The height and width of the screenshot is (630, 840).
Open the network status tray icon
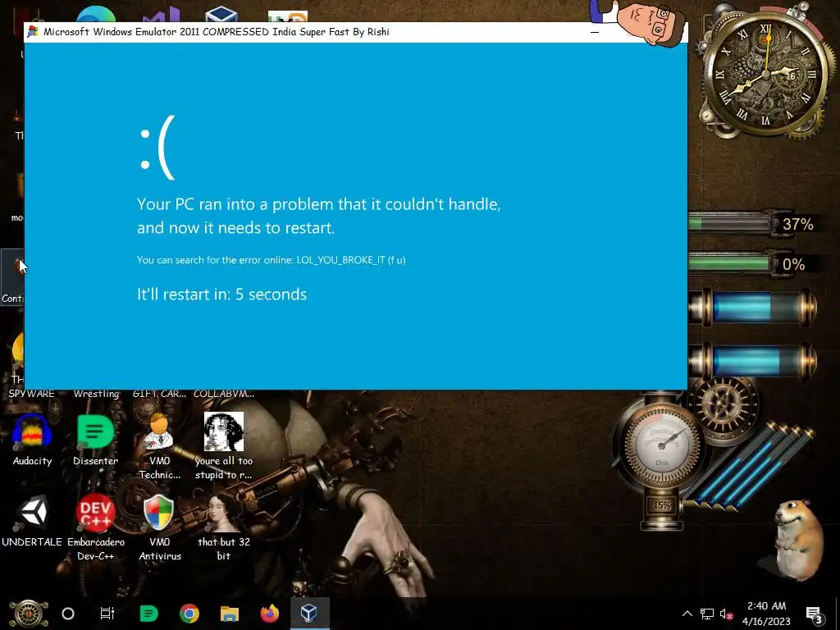706,614
